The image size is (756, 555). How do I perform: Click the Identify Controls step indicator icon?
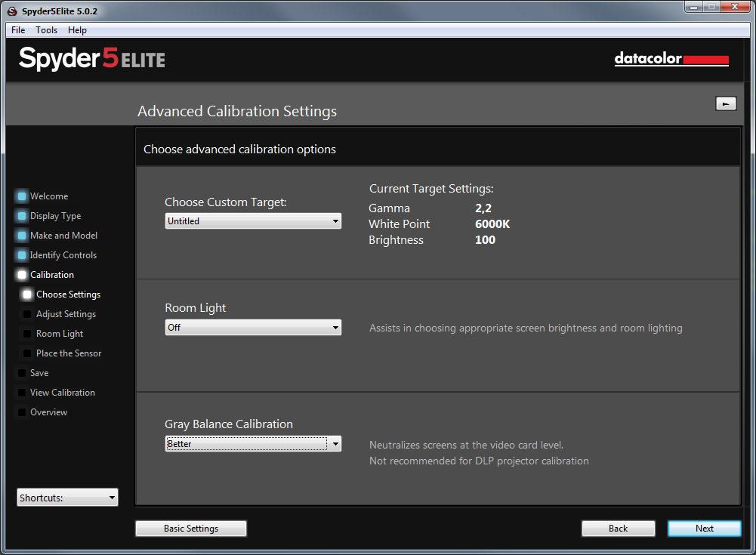(x=22, y=255)
